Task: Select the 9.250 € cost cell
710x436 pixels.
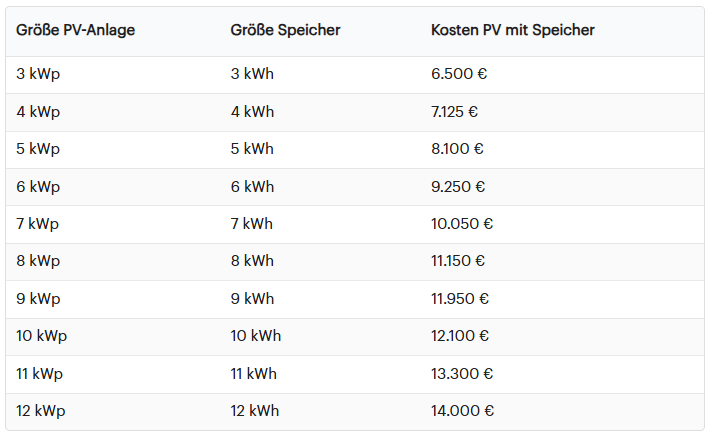Action: [x=458, y=187]
